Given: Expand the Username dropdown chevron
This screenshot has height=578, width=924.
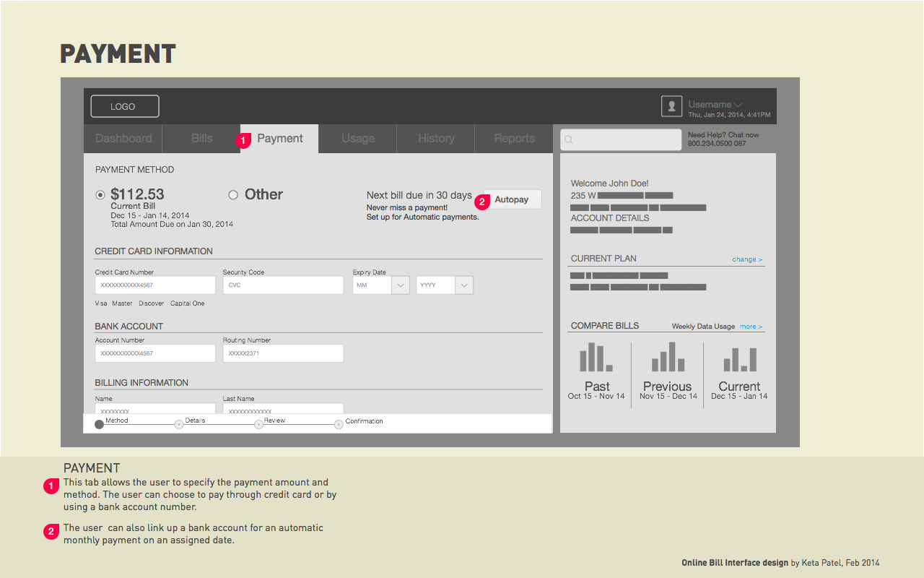Looking at the screenshot, I should click(738, 105).
